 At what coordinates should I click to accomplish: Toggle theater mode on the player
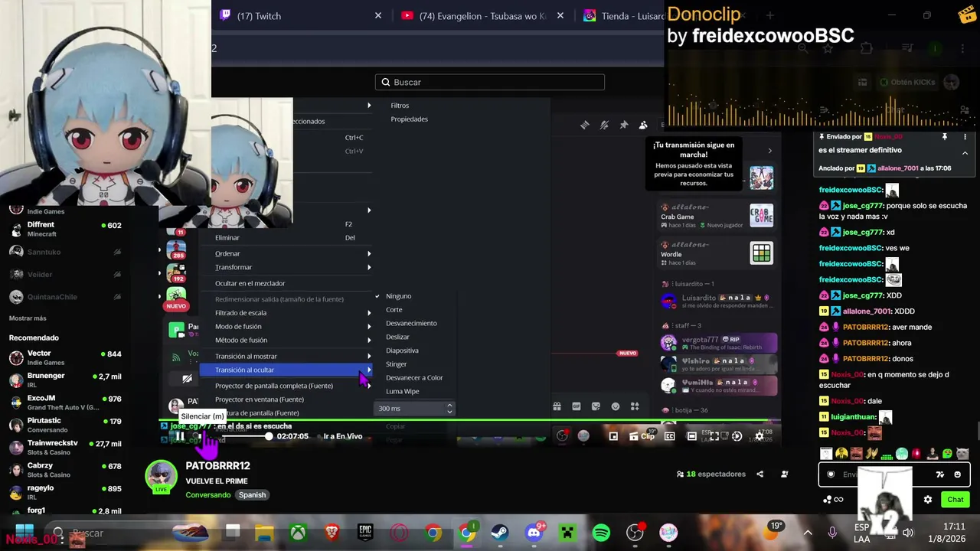[x=692, y=436]
